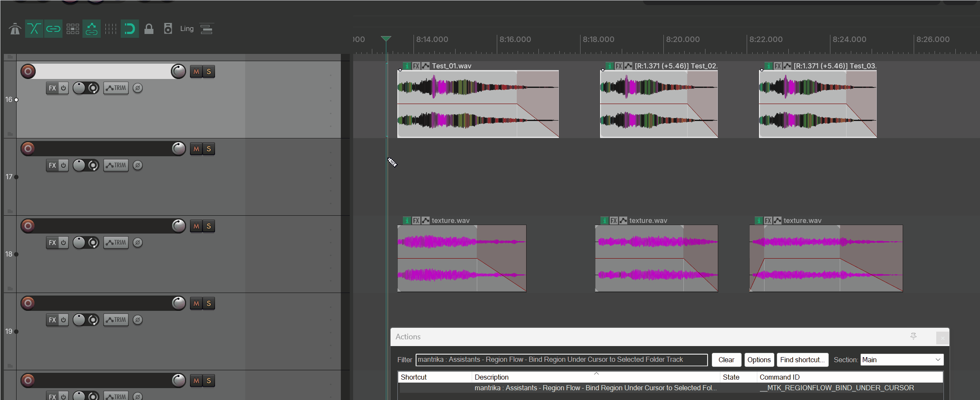Image resolution: width=980 pixels, height=400 pixels.
Task: Toggle move envelope points with items icon
Action: tap(91, 29)
